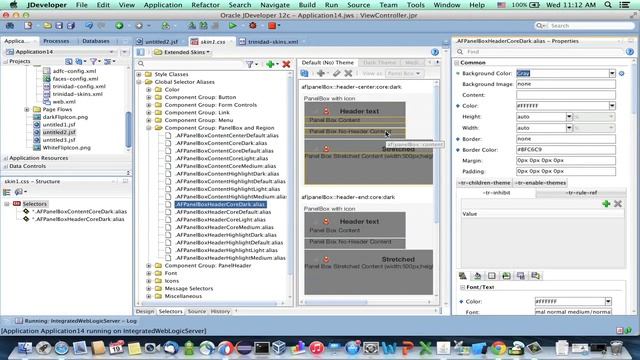Expand the Font folder node
This screenshot has width=640, height=360.
[149, 273]
